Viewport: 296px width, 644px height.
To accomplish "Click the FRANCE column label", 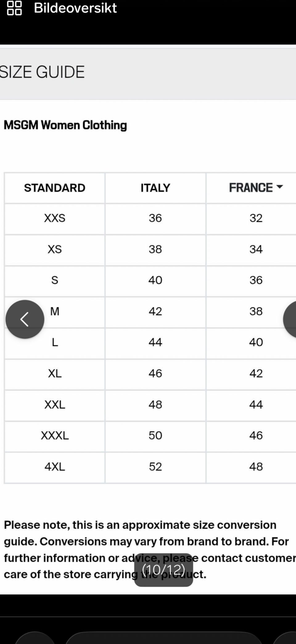I will [x=251, y=188].
